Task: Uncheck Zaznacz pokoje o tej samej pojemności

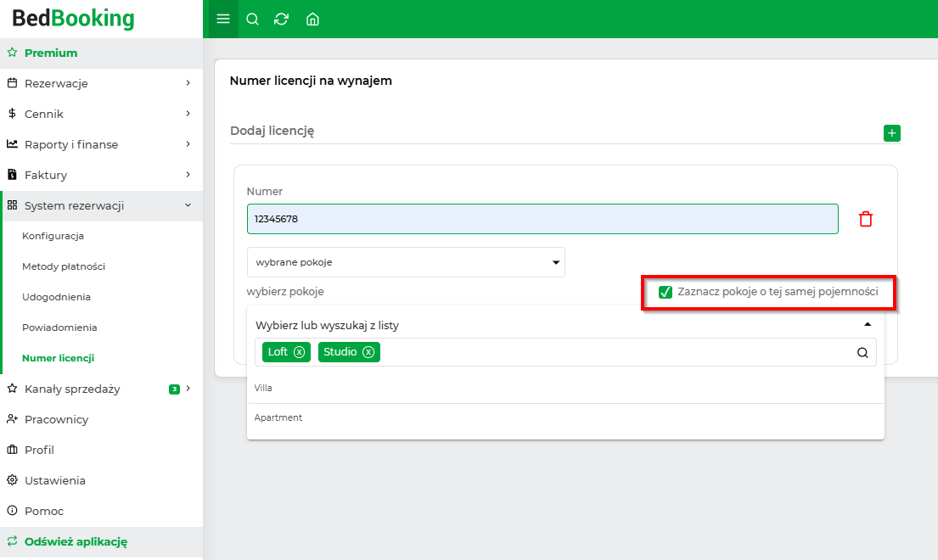Action: pyautogui.click(x=666, y=292)
